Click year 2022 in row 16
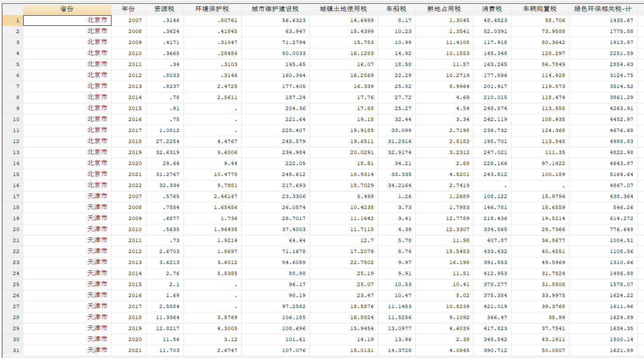Image resolution: width=644 pixels, height=358 pixels. 129,185
